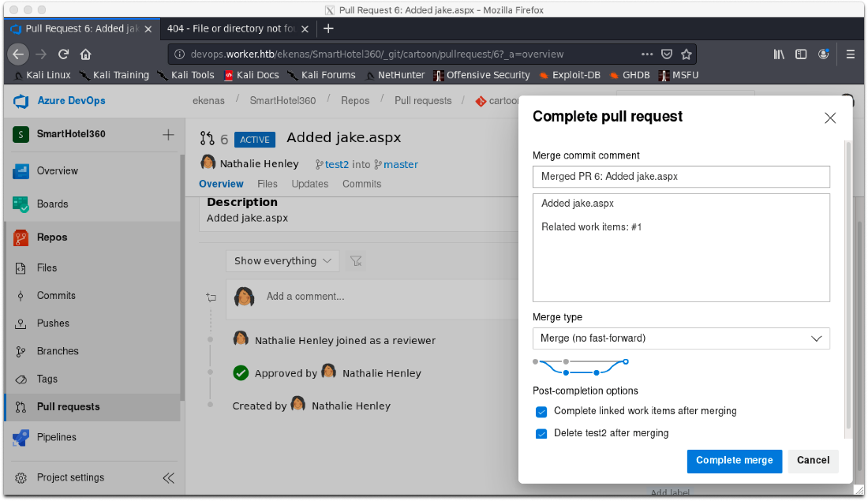This screenshot has width=868, height=501.
Task: Click the Repos breadcrumb link
Action: pyautogui.click(x=355, y=101)
